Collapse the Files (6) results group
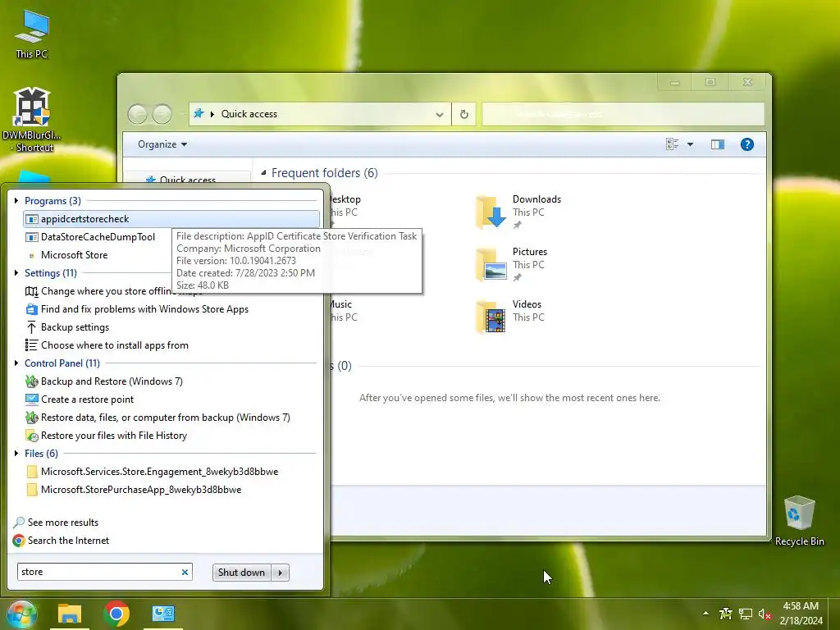The width and height of the screenshot is (840, 630). coord(16,453)
